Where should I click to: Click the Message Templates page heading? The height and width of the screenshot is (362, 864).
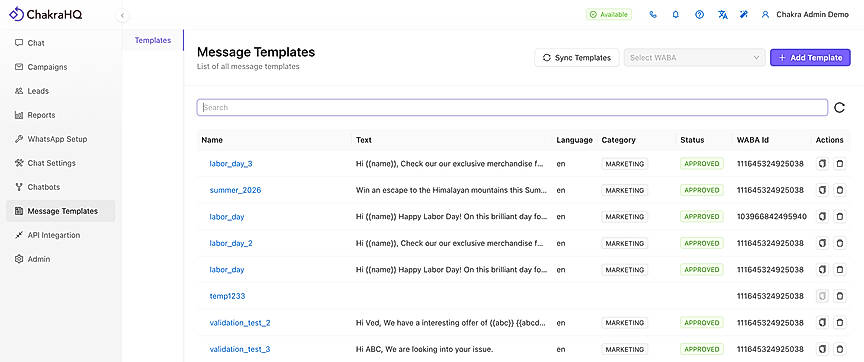pyautogui.click(x=256, y=52)
